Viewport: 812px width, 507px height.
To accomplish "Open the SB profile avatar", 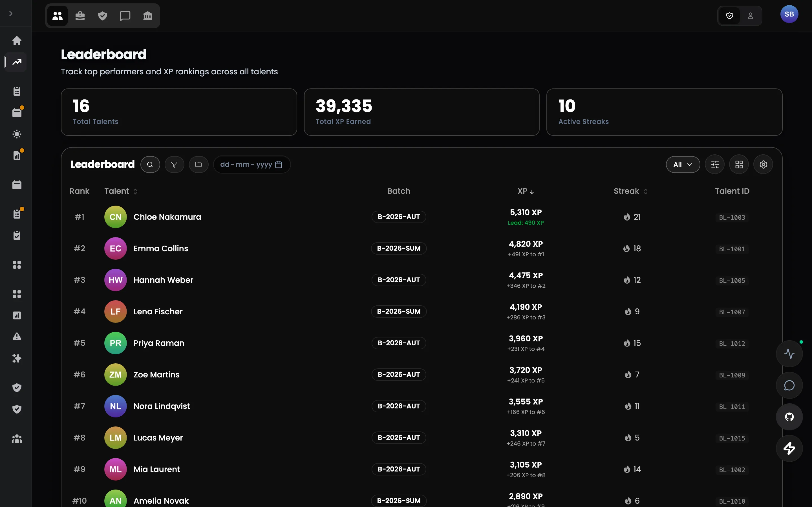I will coord(789,14).
